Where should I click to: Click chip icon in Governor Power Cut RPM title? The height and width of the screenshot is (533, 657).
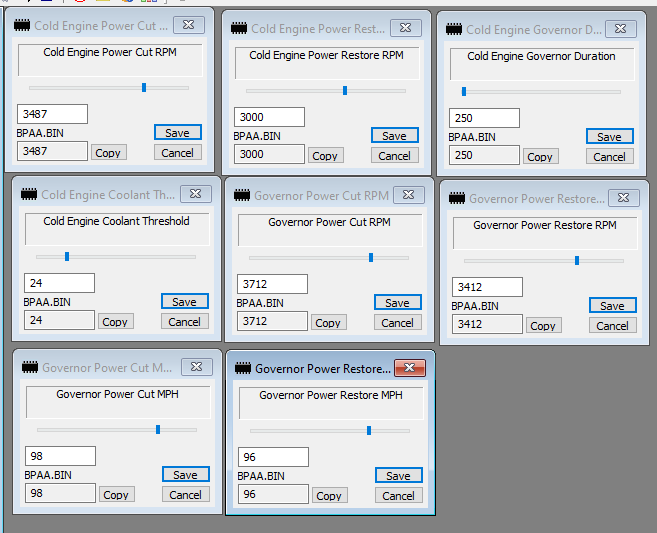coord(242,196)
